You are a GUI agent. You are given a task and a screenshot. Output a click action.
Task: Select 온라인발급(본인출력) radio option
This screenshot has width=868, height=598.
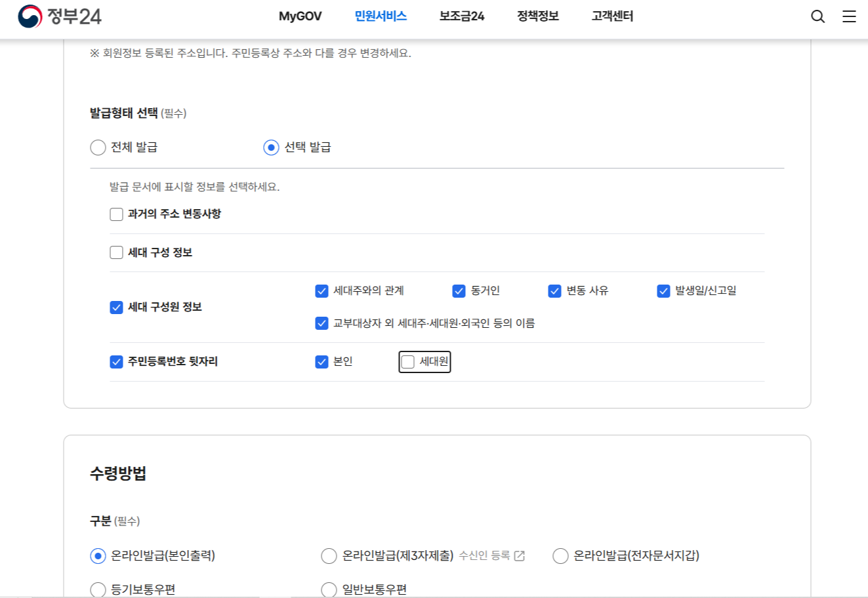[x=98, y=556]
